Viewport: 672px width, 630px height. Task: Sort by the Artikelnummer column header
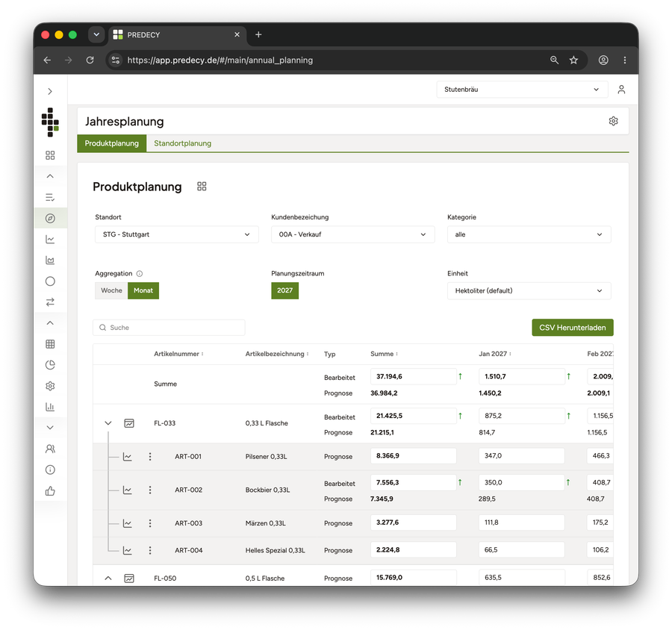click(x=178, y=354)
